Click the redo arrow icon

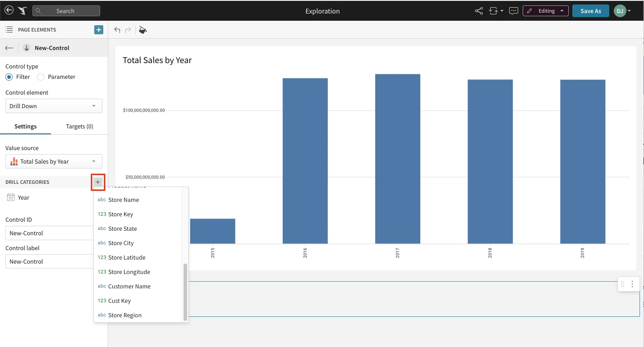128,30
